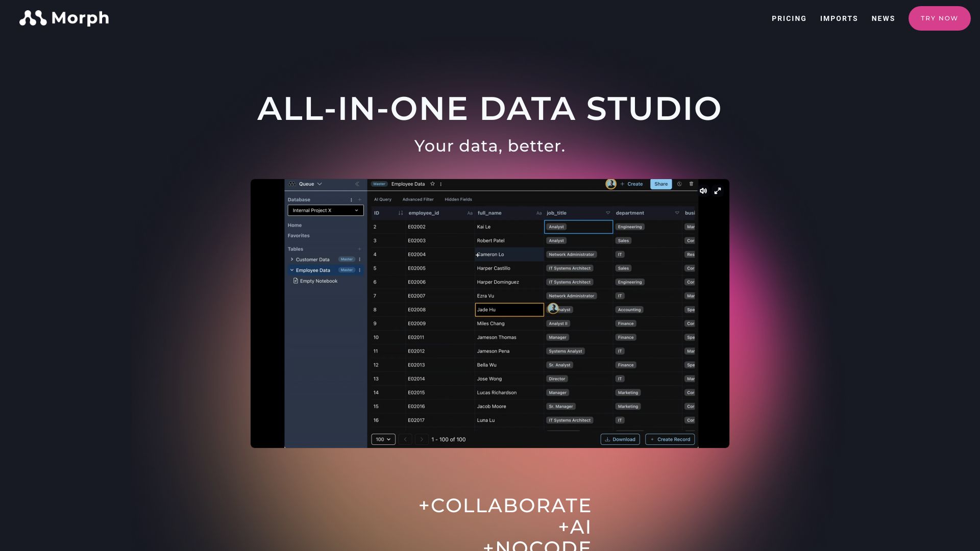Expand the Employee Data table in sidebar
Image resolution: width=980 pixels, height=551 pixels.
[x=291, y=270]
